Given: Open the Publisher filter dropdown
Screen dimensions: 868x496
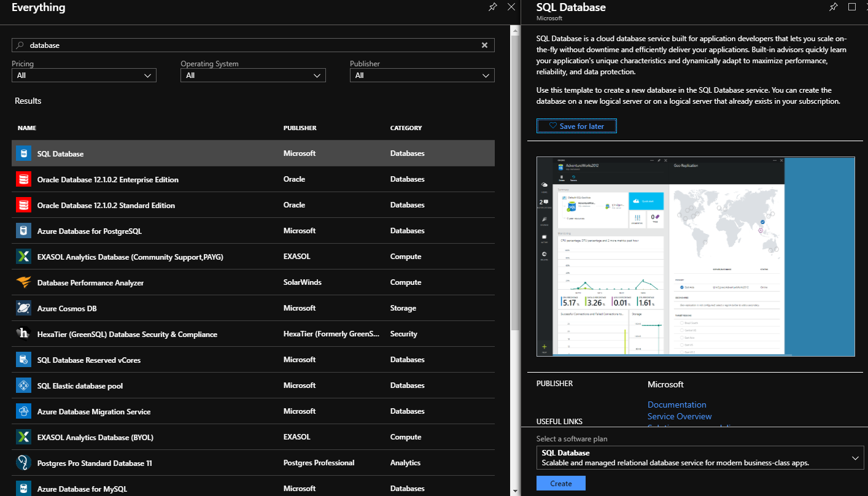Looking at the screenshot, I should [x=422, y=75].
